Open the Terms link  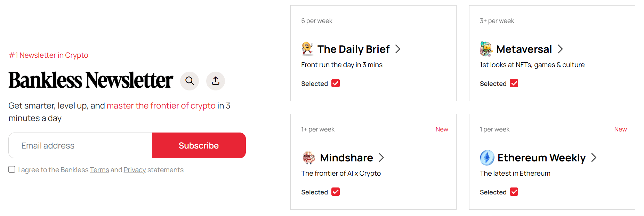pyautogui.click(x=99, y=170)
